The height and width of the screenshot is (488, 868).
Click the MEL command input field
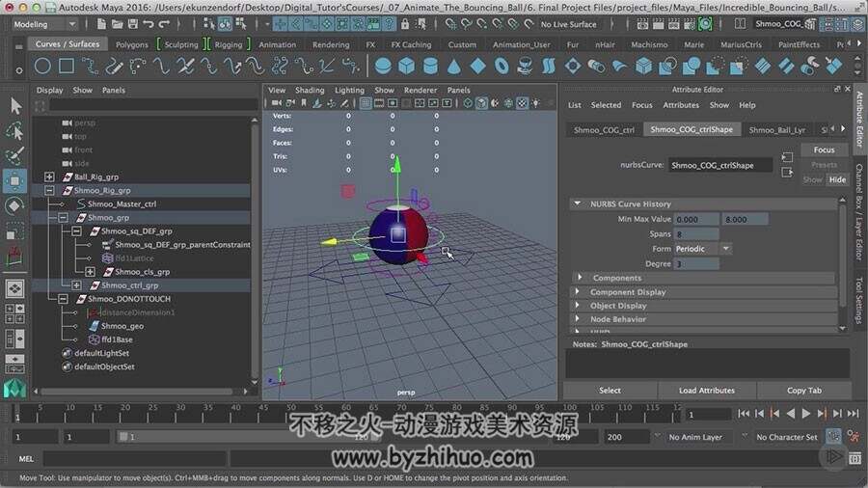pyautogui.click(x=134, y=459)
